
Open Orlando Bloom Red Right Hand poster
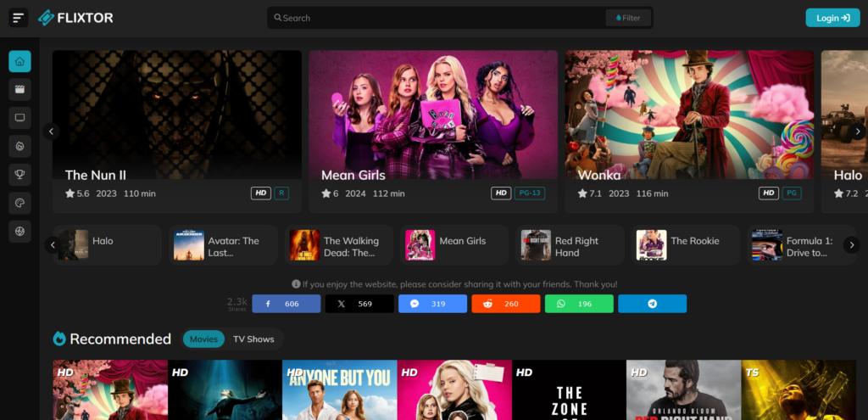point(684,390)
